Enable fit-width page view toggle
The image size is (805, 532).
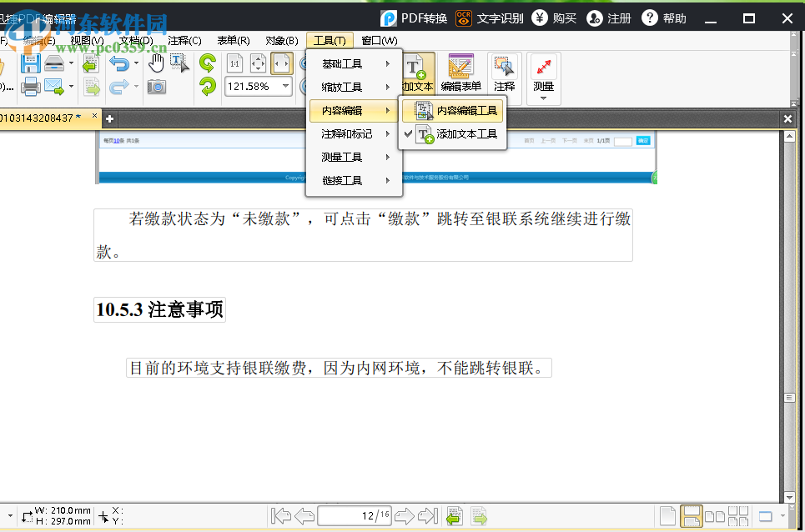(279, 63)
